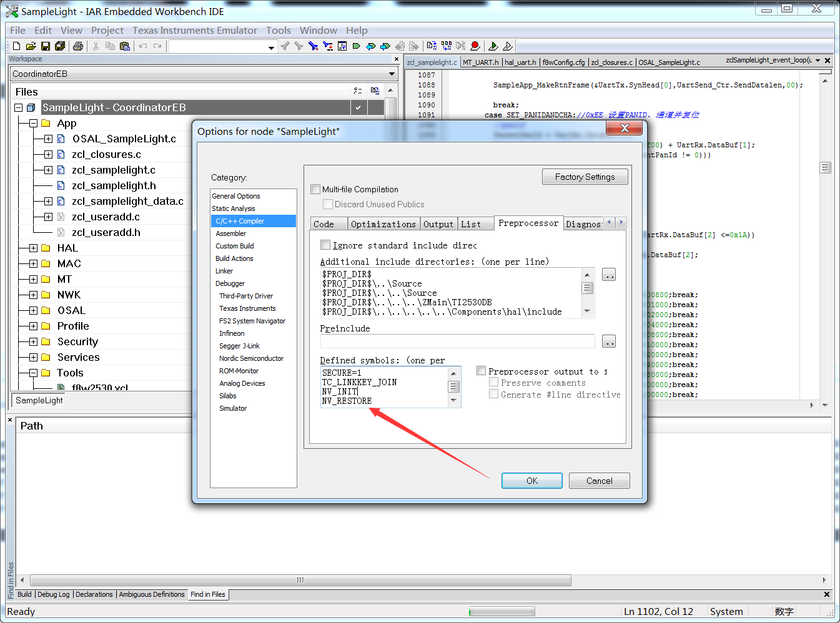This screenshot has width=840, height=623.
Task: Collapse the App folder node
Action: (x=33, y=123)
